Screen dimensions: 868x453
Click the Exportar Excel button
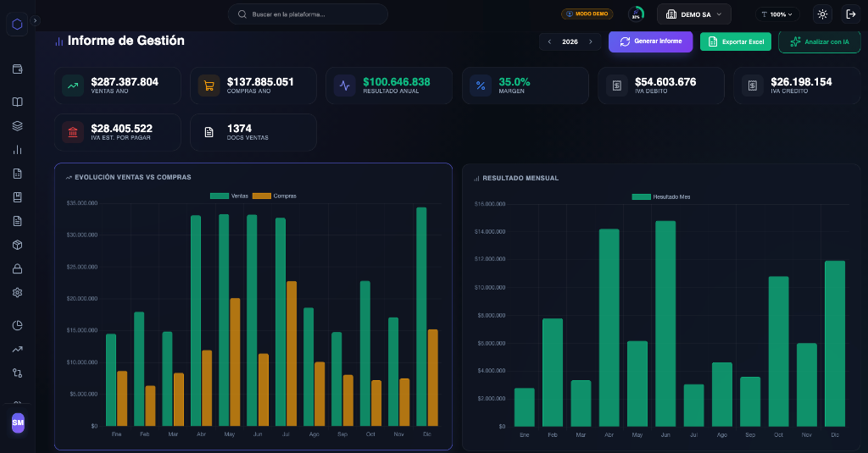tap(735, 41)
